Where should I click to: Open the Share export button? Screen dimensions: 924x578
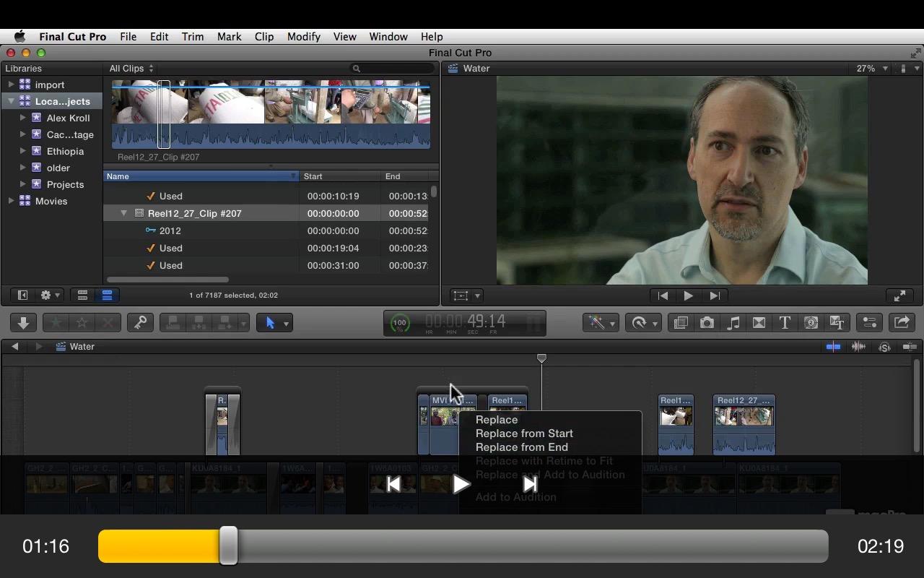902,323
